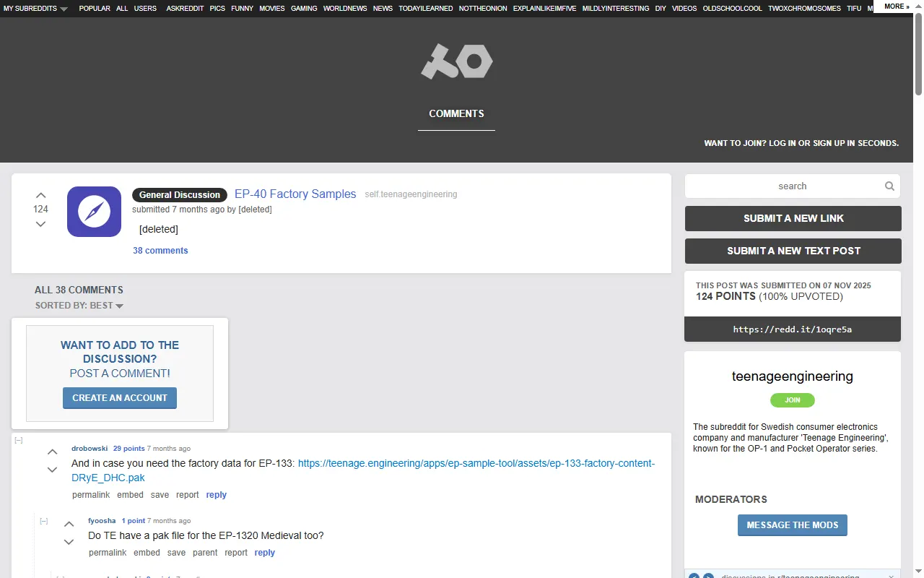Open the My Subreddits dropdown

click(x=35, y=9)
